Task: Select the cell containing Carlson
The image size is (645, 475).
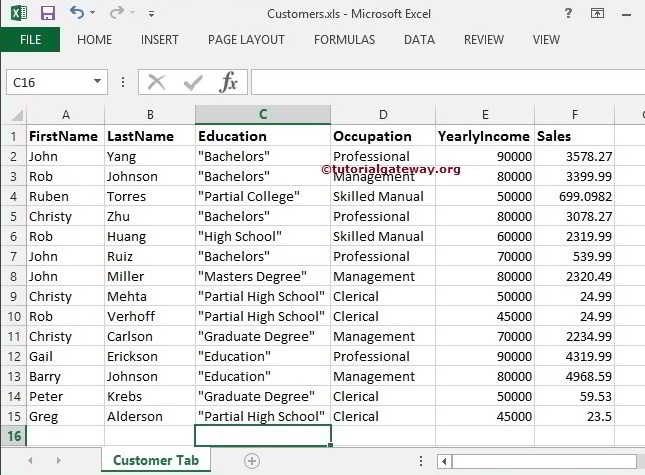Action: 150,336
